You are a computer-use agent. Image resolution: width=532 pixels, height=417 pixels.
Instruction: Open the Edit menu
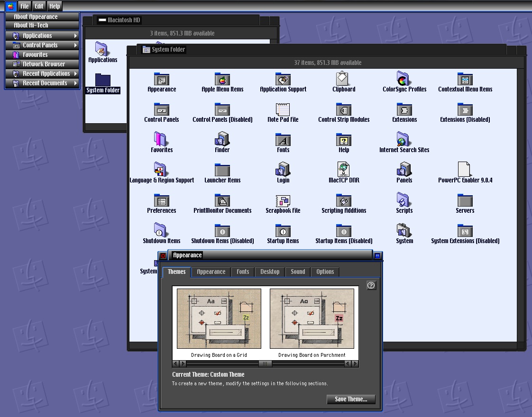click(39, 6)
